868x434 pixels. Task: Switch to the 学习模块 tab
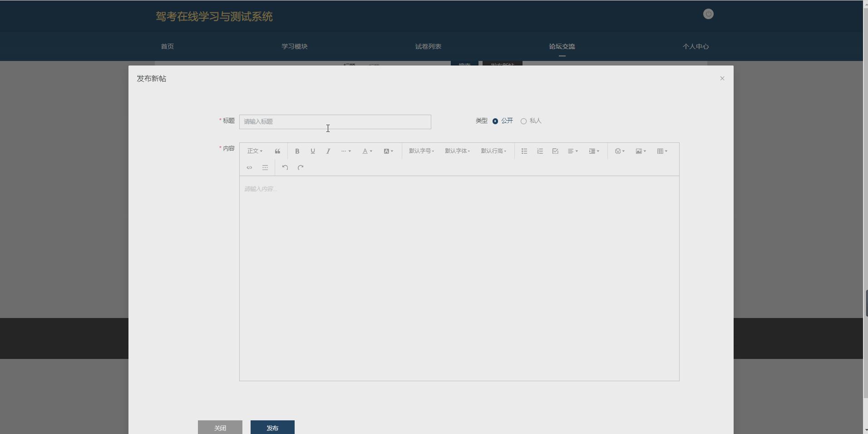pos(294,46)
